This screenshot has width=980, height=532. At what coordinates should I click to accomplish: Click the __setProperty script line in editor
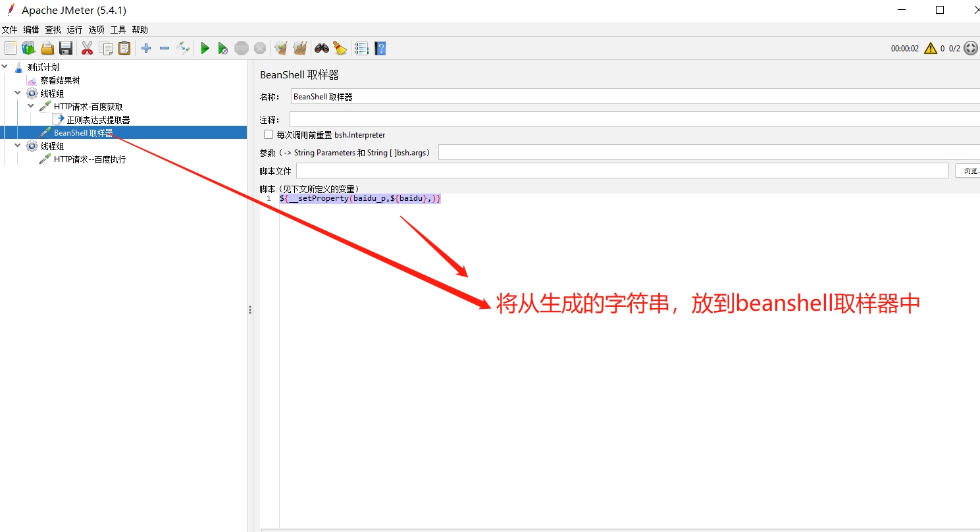360,198
